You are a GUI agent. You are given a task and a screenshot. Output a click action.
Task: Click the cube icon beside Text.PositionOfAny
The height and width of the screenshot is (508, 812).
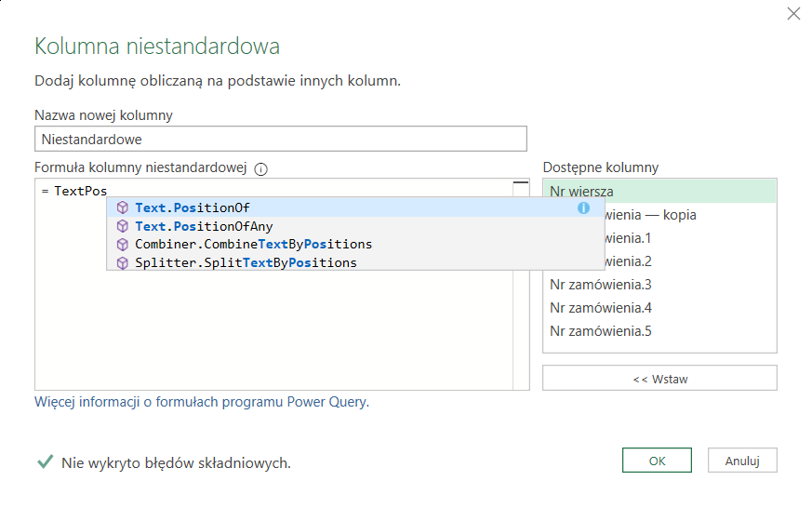pos(122,226)
